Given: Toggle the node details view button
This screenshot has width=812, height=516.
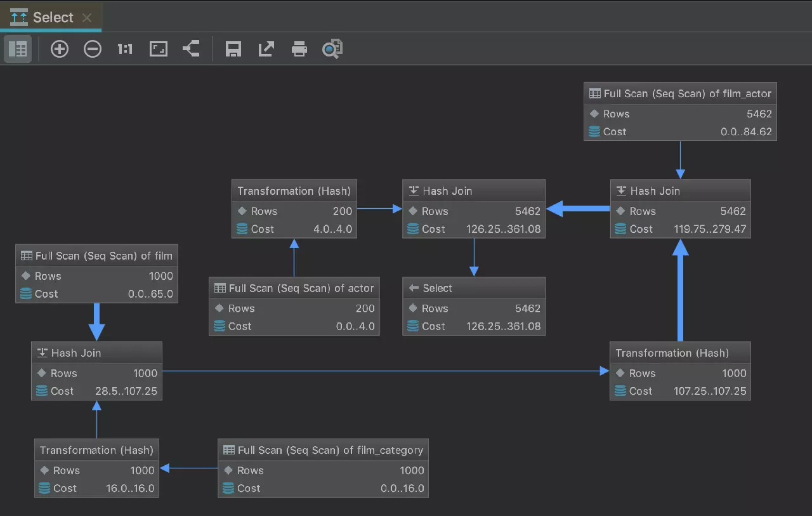Looking at the screenshot, I should (18, 49).
